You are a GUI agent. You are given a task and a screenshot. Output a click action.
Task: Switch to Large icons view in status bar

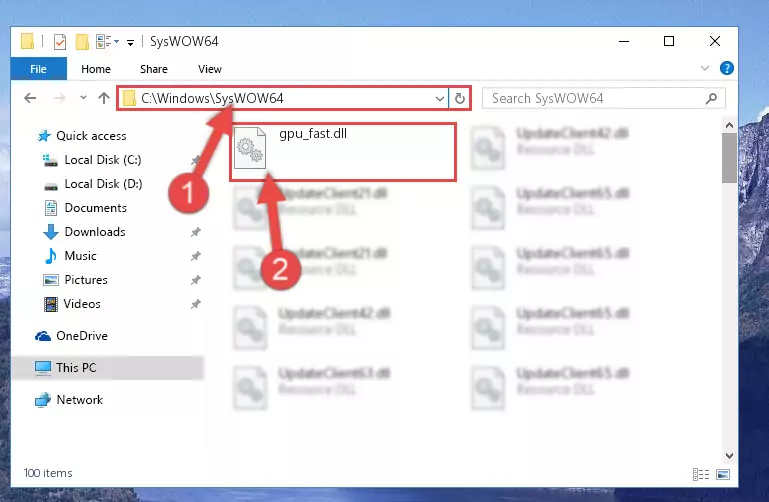click(723, 474)
